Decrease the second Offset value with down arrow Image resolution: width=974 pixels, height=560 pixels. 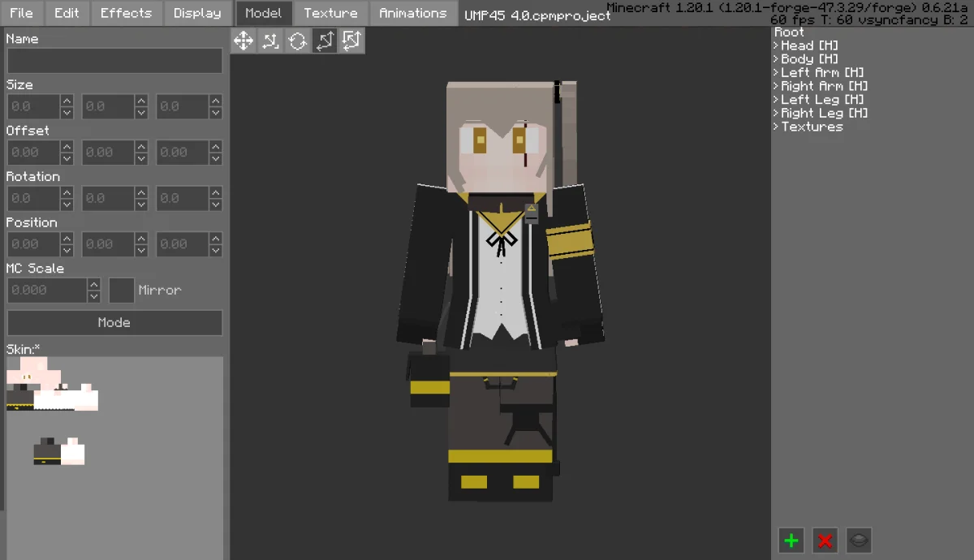[141, 158]
